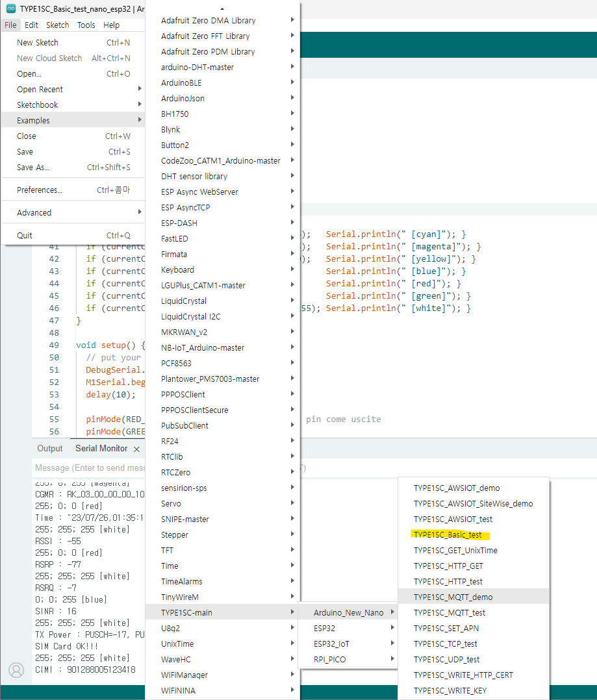Open TYPE1SC_TCP_test example

tap(474, 644)
